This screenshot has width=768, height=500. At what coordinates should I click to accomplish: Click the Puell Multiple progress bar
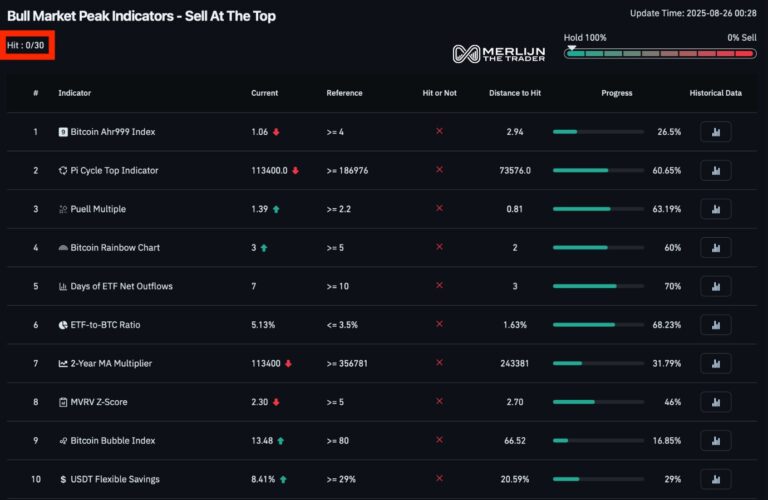point(598,209)
